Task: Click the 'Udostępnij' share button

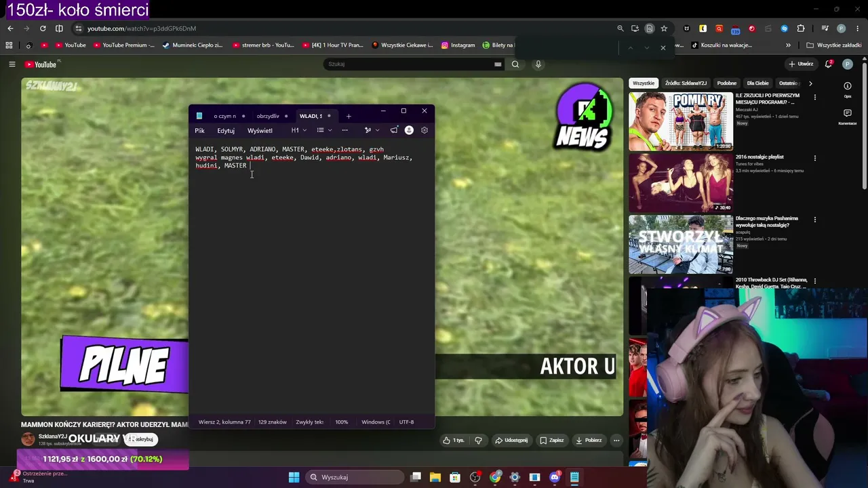Action: click(x=511, y=441)
